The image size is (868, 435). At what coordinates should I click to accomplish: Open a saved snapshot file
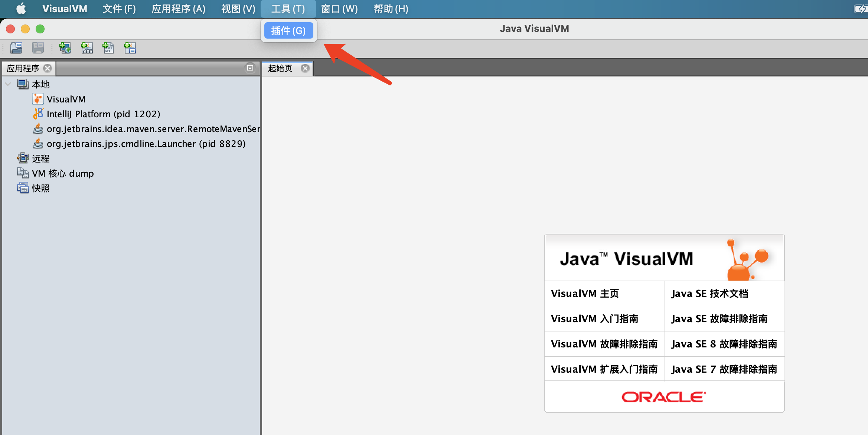point(16,48)
